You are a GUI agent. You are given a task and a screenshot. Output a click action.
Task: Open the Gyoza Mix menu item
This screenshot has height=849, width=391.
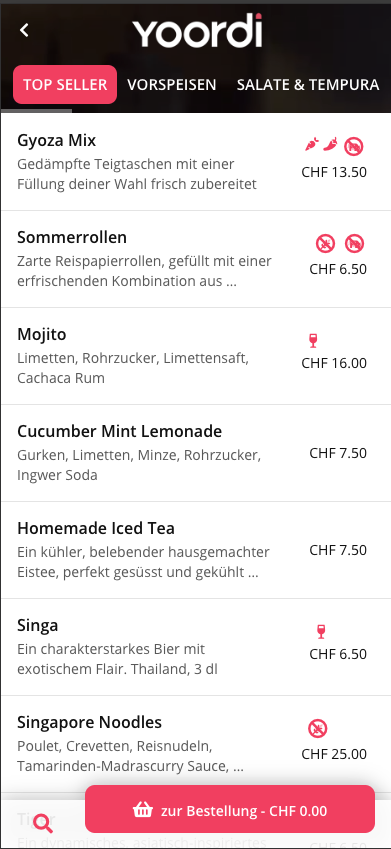196,162
